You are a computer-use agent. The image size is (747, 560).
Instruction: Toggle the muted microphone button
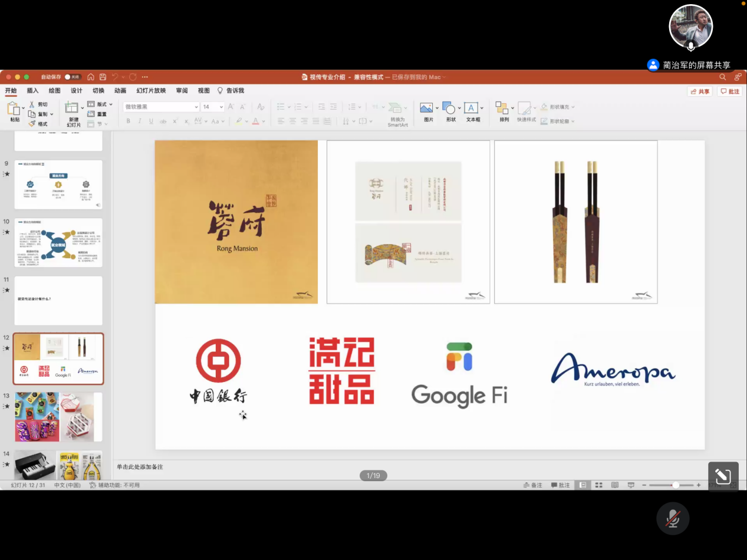673,518
